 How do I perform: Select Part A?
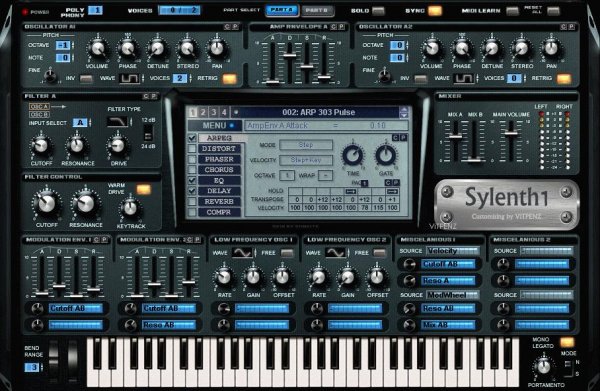[x=282, y=10]
